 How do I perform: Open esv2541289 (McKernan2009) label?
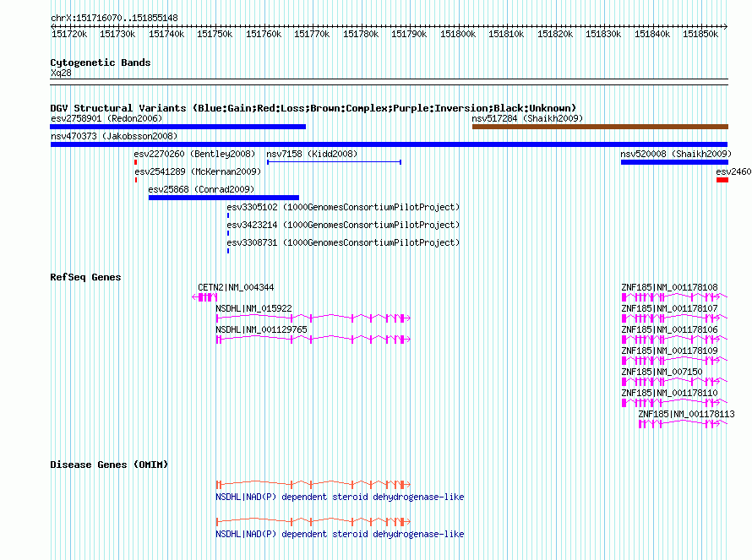198,171
